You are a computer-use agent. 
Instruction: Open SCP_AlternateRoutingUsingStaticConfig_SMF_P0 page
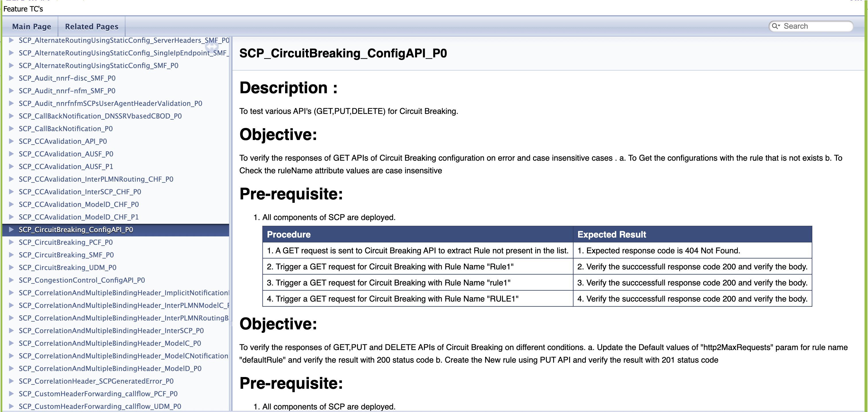98,65
